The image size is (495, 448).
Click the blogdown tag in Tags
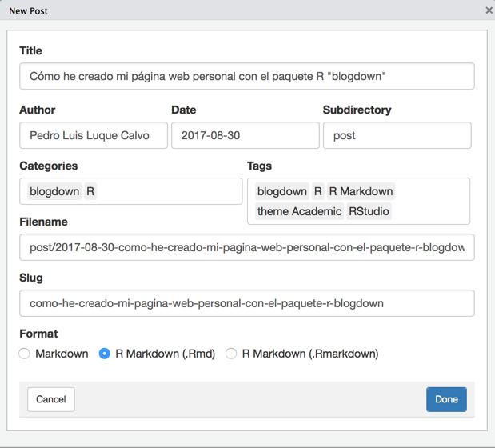[282, 191]
